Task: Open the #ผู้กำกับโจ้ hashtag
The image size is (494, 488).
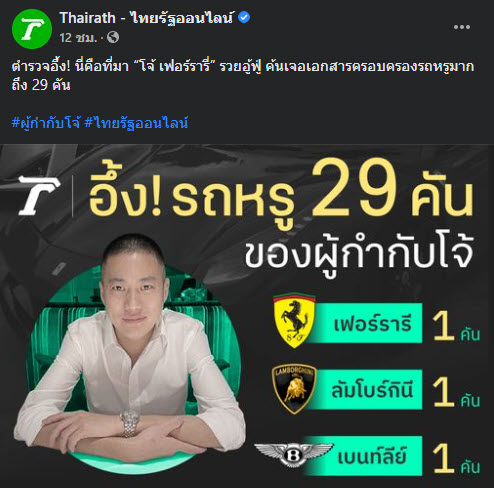Action: tap(46, 123)
